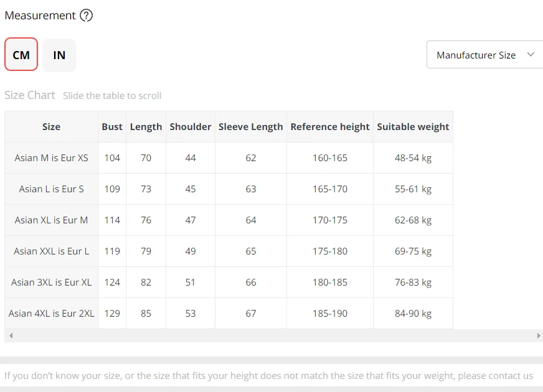Click the dropdown chevron beside Manufacturer Size
This screenshot has width=543, height=392.
[x=531, y=55]
